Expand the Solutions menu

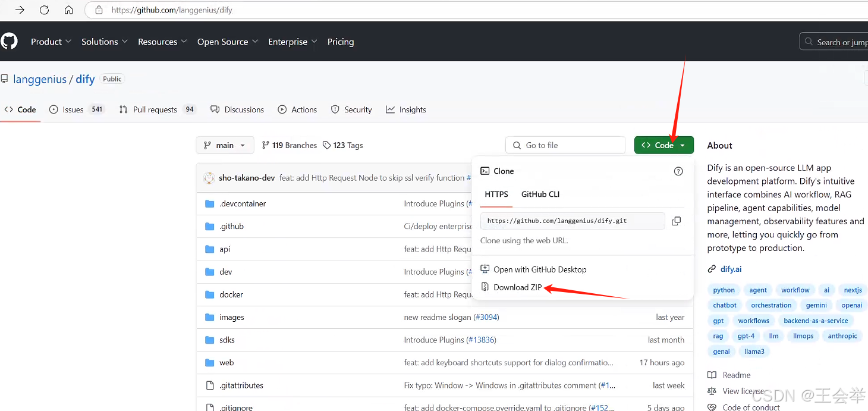(105, 42)
